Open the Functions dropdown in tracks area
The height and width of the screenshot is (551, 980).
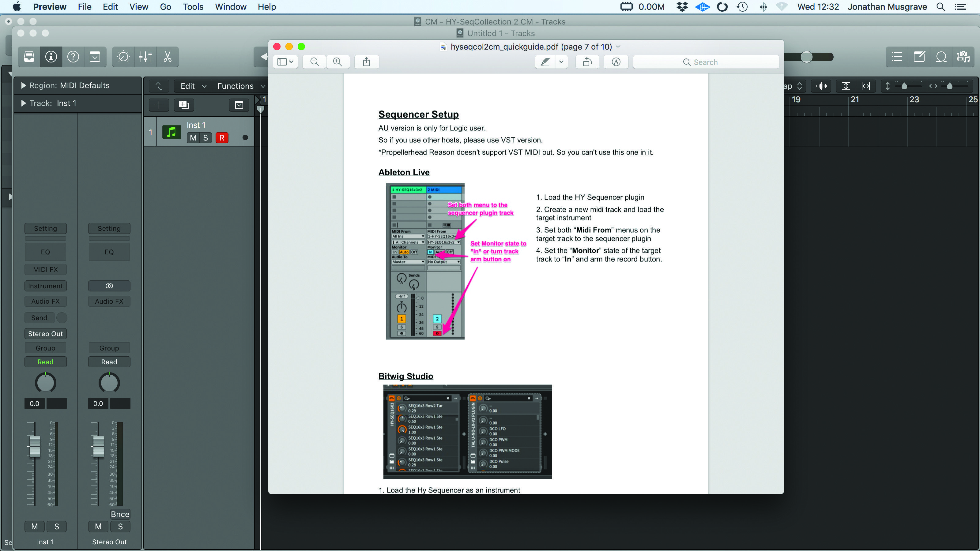pyautogui.click(x=241, y=86)
